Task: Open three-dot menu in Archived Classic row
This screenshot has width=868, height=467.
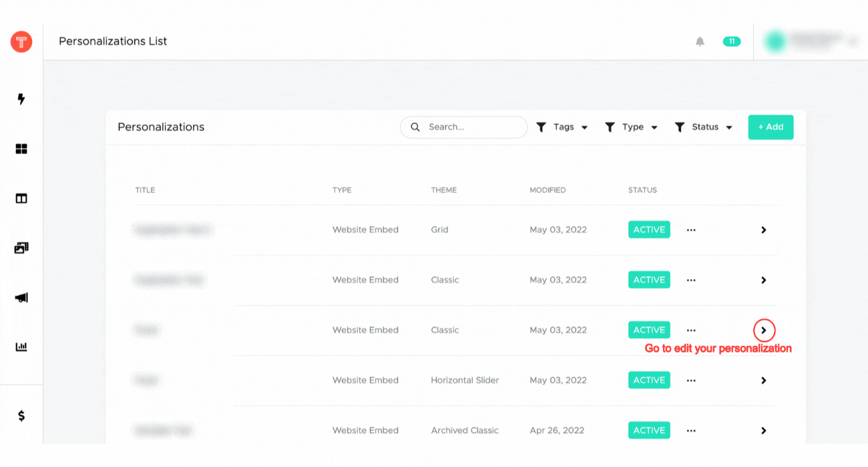Action: pos(691,430)
